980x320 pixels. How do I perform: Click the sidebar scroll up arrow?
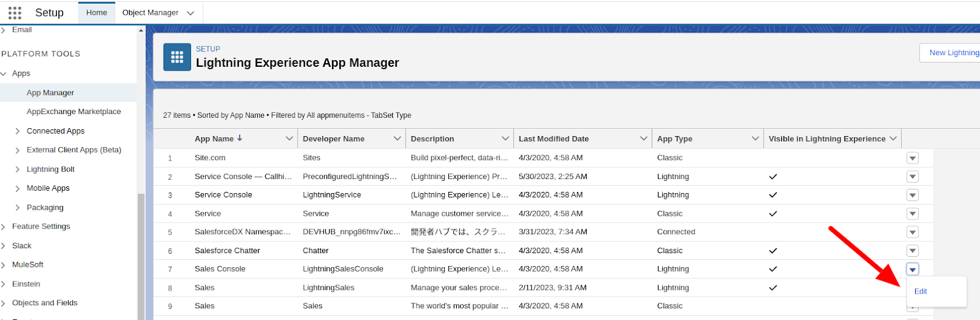pos(141,30)
